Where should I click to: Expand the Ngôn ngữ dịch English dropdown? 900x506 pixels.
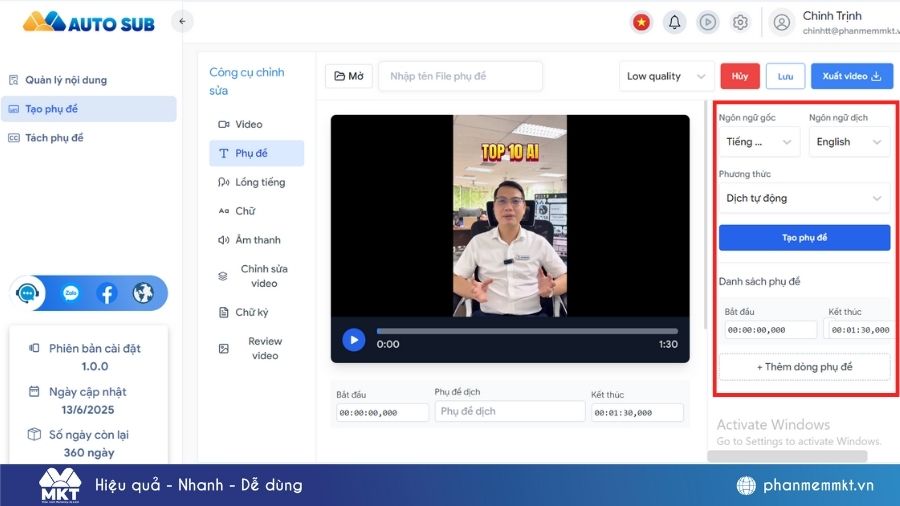pyautogui.click(x=849, y=142)
